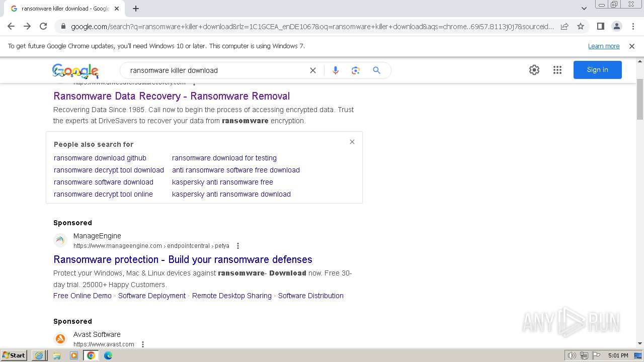Search ransomware software download
The width and height of the screenshot is (644, 362).
104,182
